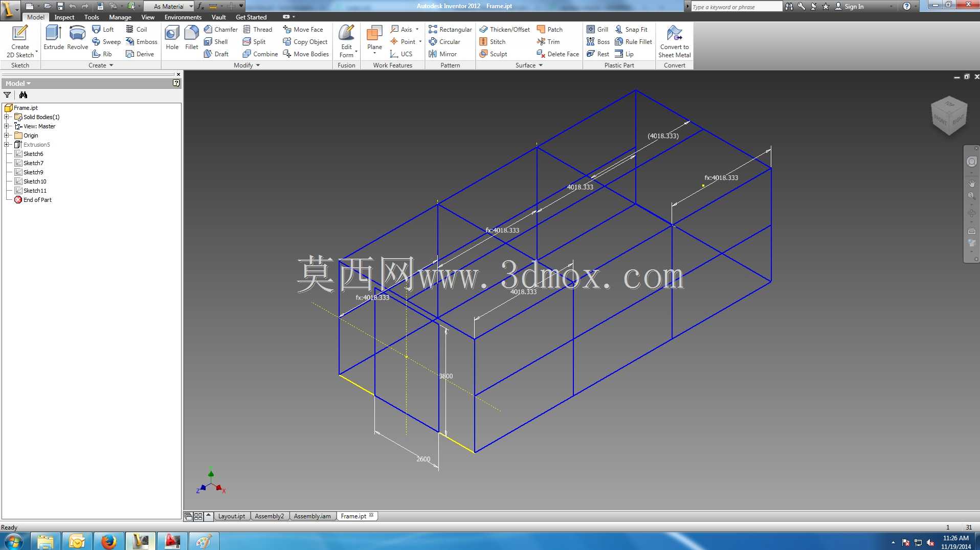
Task: Expand the Solid Bodies(1) node
Action: tap(7, 117)
